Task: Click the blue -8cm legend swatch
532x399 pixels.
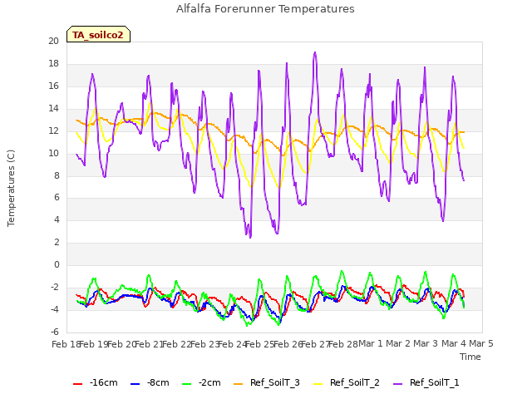Action: pyautogui.click(x=135, y=384)
